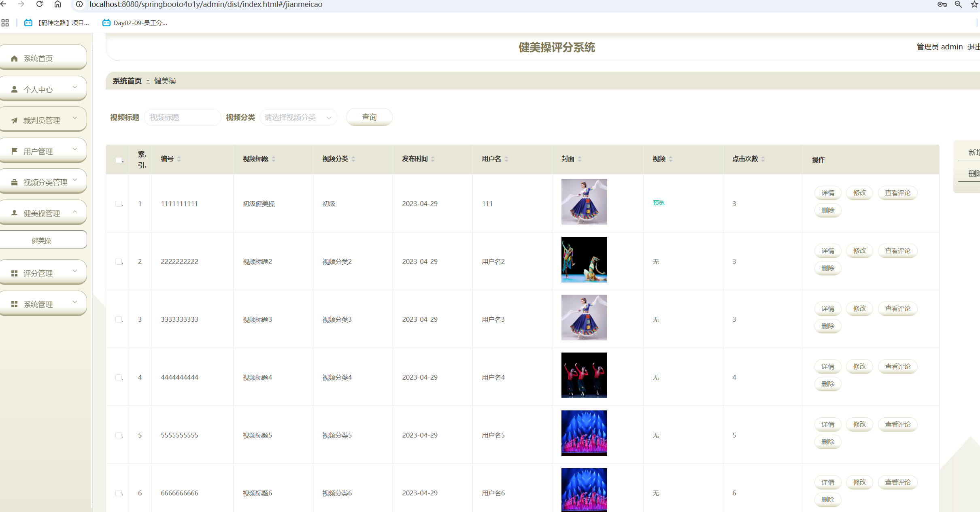This screenshot has height=512, width=980.
Task: Sort by 视频 column using its sort arrows
Action: pos(671,159)
